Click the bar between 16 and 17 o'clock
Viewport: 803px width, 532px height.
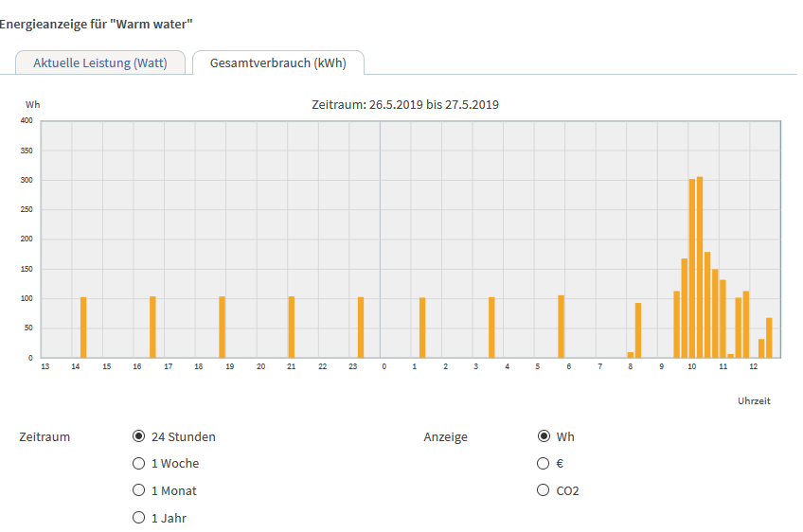tap(152, 328)
